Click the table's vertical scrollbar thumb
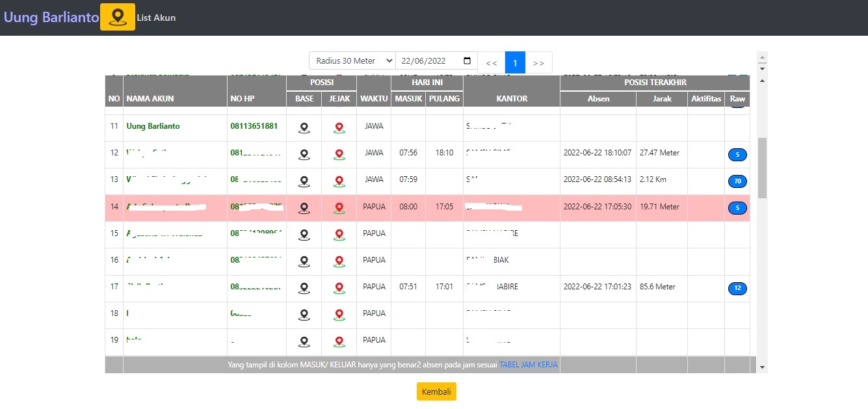 (x=763, y=168)
